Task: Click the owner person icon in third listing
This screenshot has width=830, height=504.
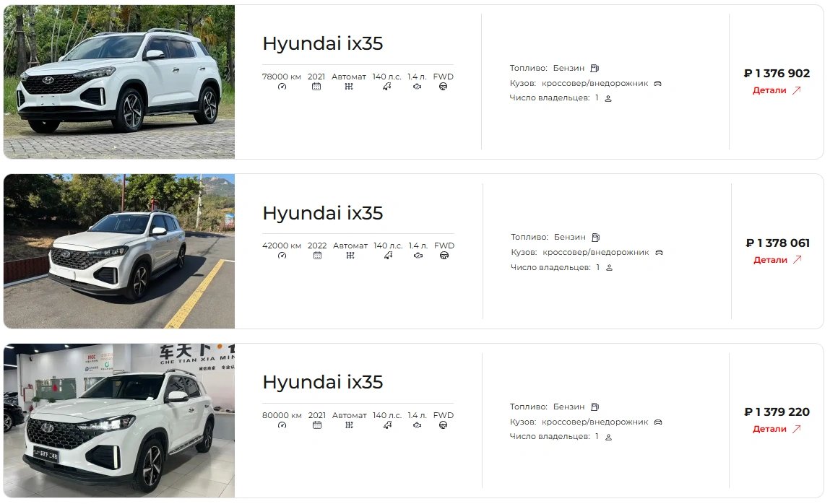Action: click(x=609, y=438)
